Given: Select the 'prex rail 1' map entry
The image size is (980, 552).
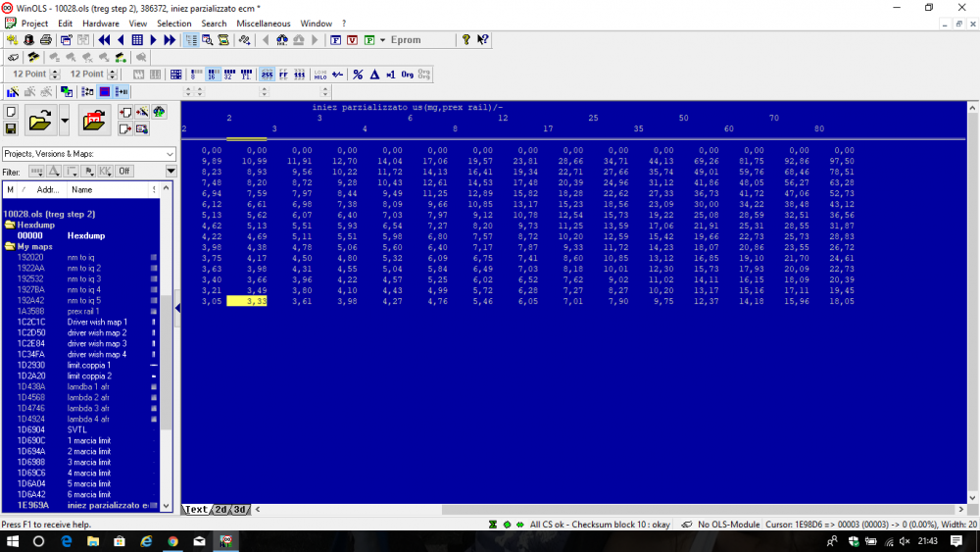Looking at the screenshot, I should tap(84, 311).
